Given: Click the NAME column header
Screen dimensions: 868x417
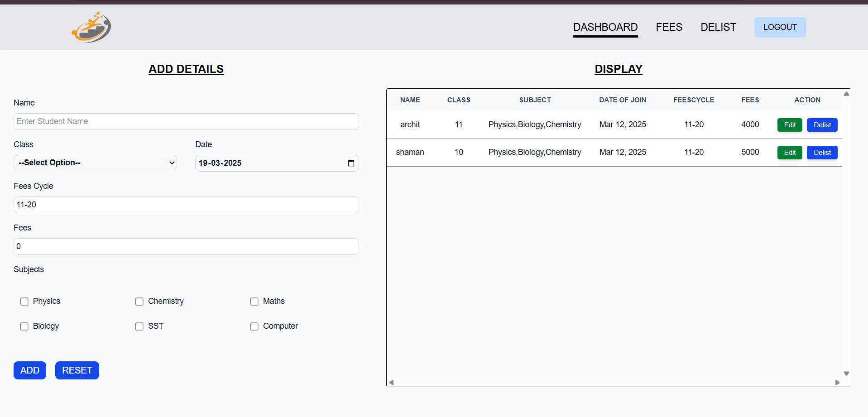Looking at the screenshot, I should tap(410, 100).
